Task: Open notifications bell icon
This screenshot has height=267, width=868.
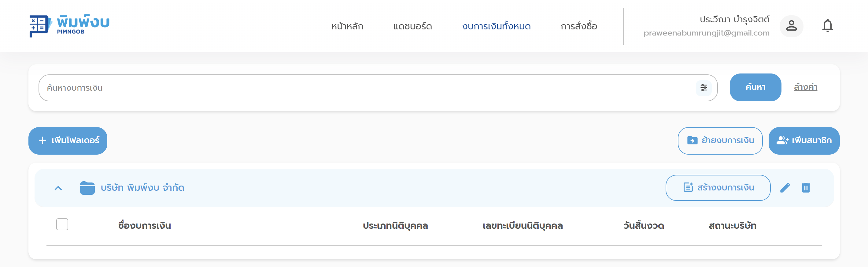Action: 827,26
